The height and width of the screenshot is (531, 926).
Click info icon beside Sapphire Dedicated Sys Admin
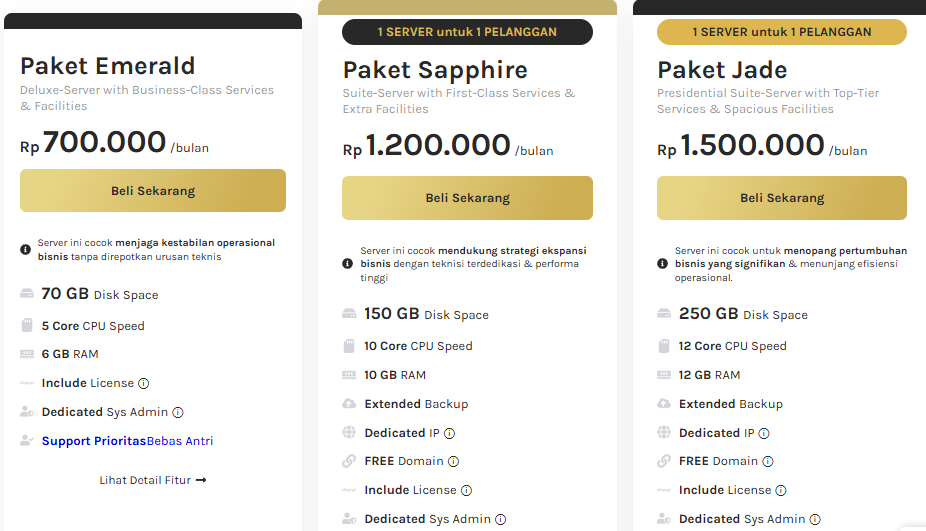(501, 520)
